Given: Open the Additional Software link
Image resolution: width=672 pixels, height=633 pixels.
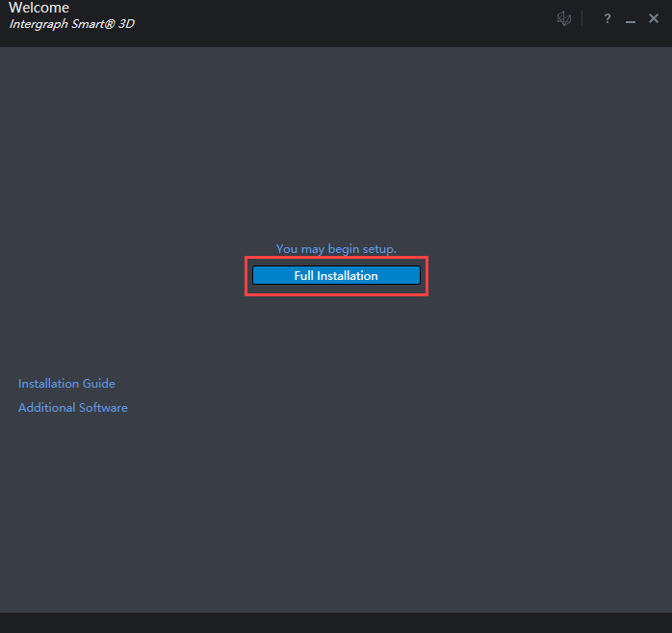Looking at the screenshot, I should coord(73,407).
